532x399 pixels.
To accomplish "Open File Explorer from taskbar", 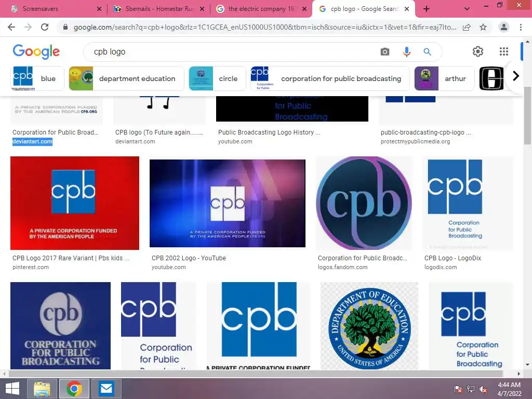I will tap(42, 389).
